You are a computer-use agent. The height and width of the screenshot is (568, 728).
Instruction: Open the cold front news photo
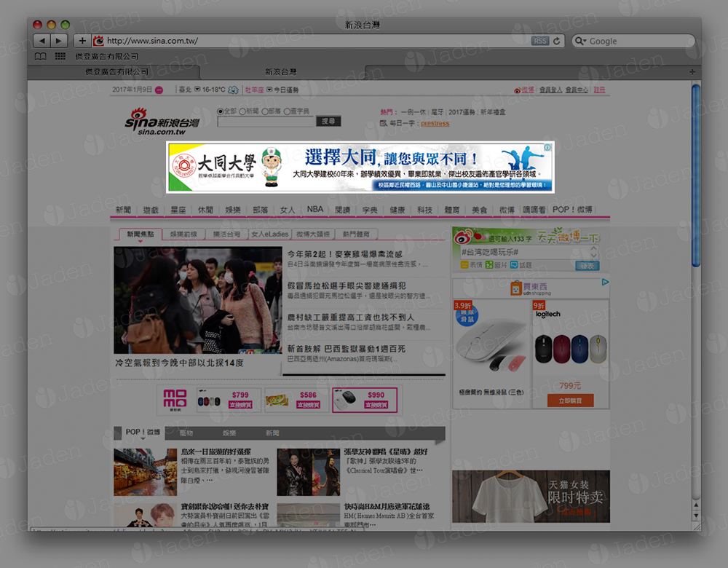198,301
